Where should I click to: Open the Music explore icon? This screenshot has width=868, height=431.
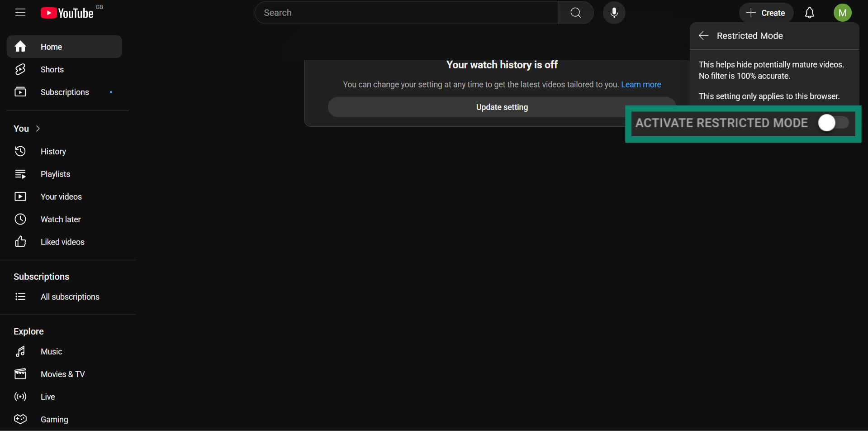click(x=20, y=351)
